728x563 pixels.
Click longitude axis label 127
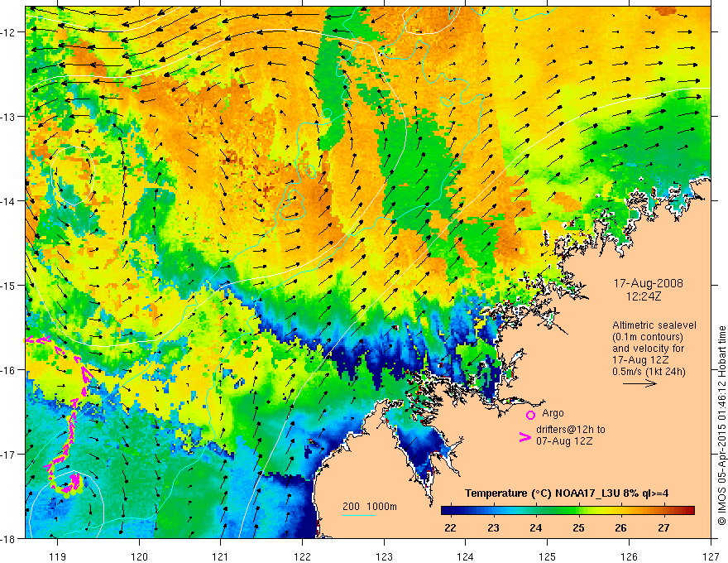pos(711,556)
